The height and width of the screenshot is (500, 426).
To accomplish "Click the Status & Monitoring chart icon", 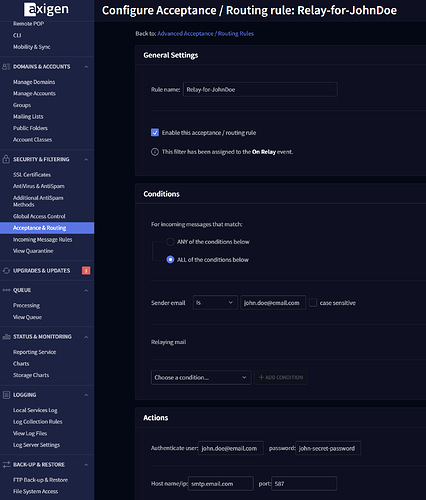I will 6,337.
